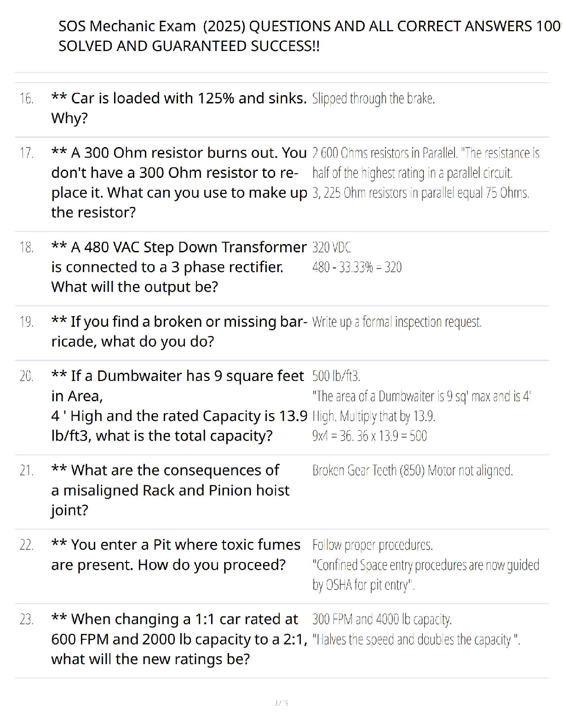This screenshot has width=563, height=728.
Task: Click 'Follow proper procedures.' answer text
Action: 373,545
